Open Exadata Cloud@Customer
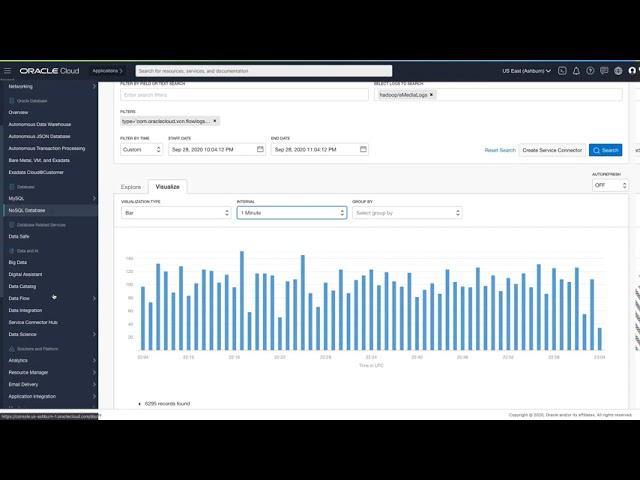Image resolution: width=640 pixels, height=480 pixels. point(36,172)
